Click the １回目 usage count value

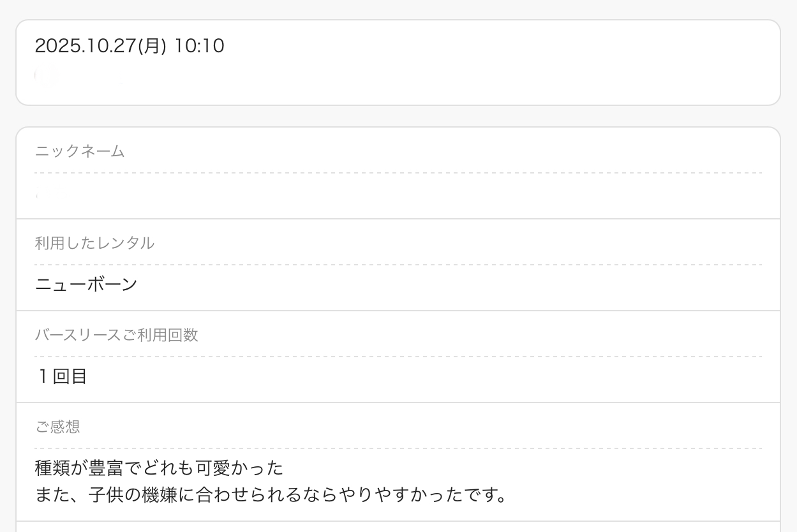tap(62, 376)
